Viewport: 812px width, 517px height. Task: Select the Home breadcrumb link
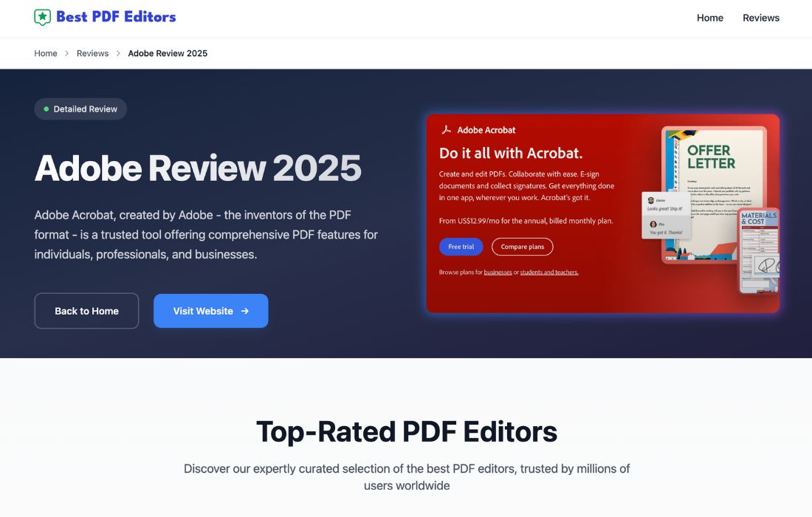coord(46,53)
